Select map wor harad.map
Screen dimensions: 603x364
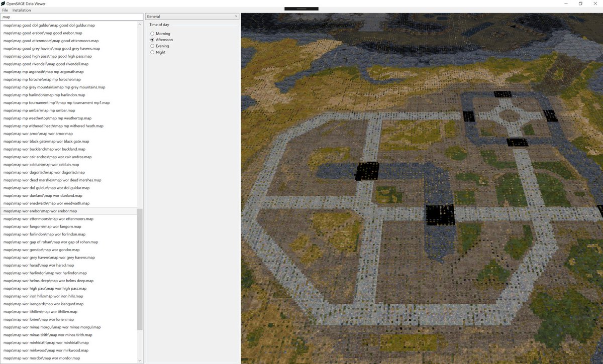[69, 265]
